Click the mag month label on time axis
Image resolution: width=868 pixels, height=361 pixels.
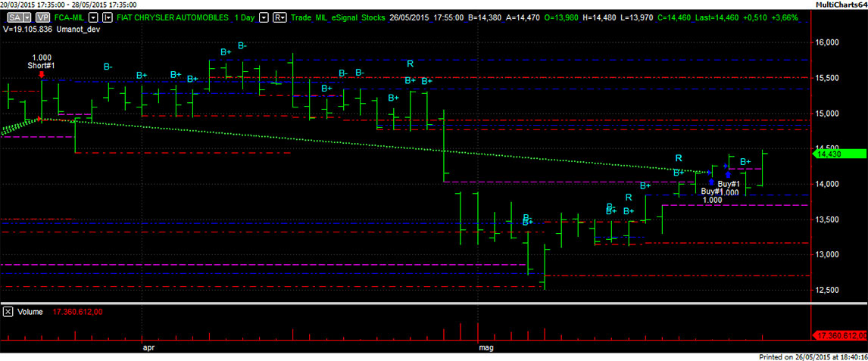coord(486,348)
